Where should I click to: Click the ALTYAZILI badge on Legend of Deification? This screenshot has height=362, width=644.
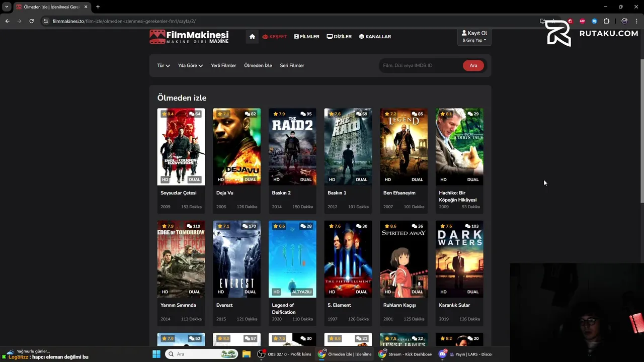302,292
